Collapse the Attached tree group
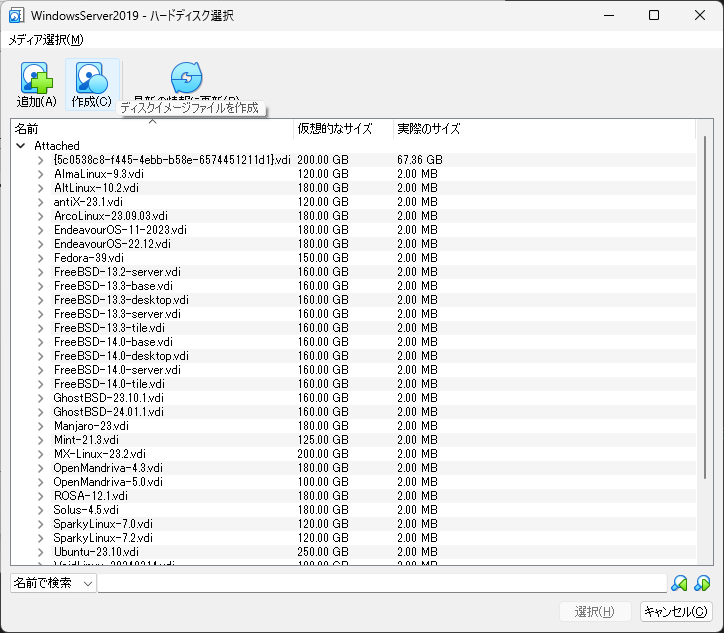Screen dimensions: 724x633 pos(20,146)
